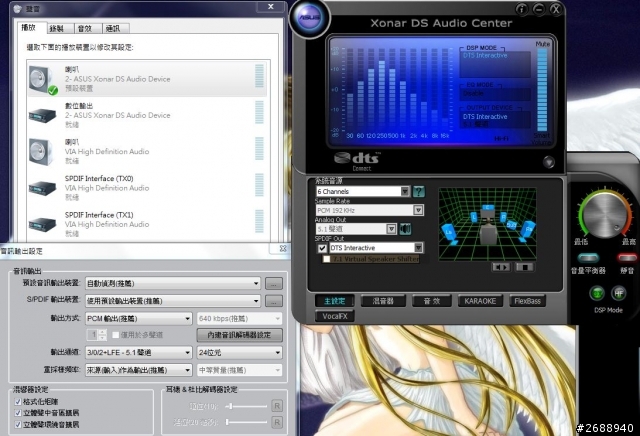Open the 音量平衡器 volume balancer button

click(588, 258)
